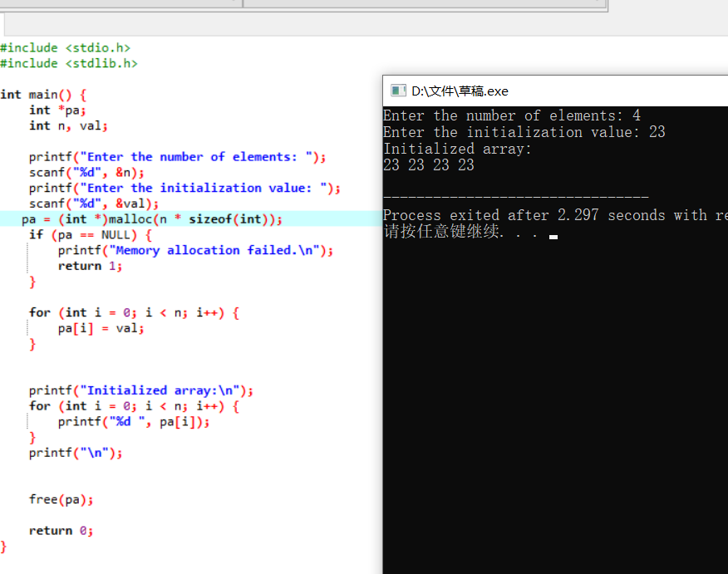Image resolution: width=728 pixels, height=574 pixels.
Task: Click console output 'Enter the number of elements: 4'
Action: tap(512, 115)
